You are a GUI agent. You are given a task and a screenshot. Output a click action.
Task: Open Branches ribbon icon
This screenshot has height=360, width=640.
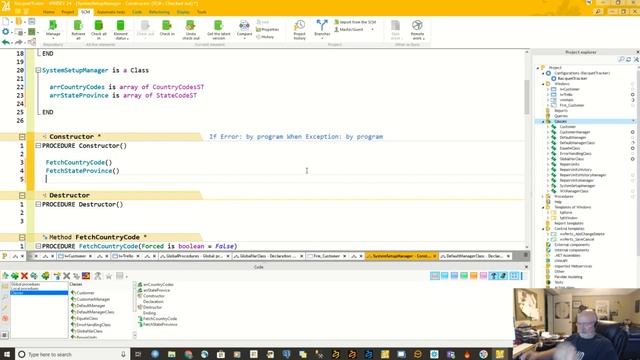coord(322,29)
